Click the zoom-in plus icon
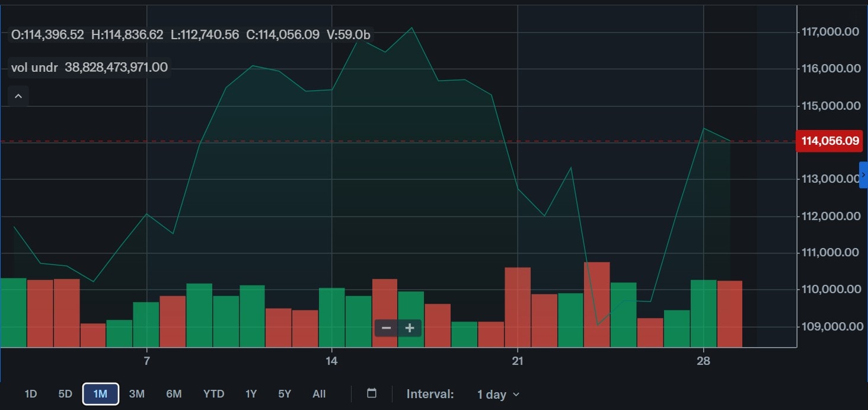The height and width of the screenshot is (410, 868). pos(409,328)
